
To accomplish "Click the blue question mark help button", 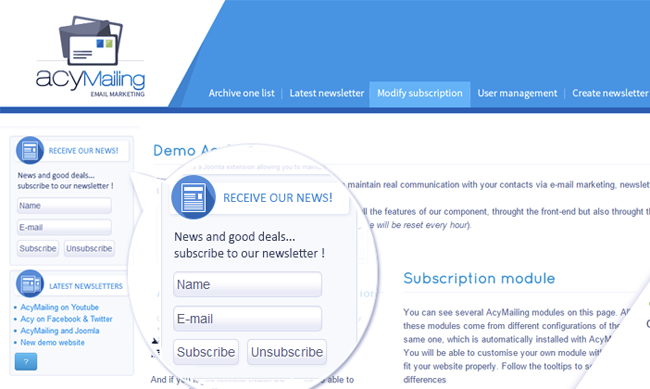I will coord(26,362).
